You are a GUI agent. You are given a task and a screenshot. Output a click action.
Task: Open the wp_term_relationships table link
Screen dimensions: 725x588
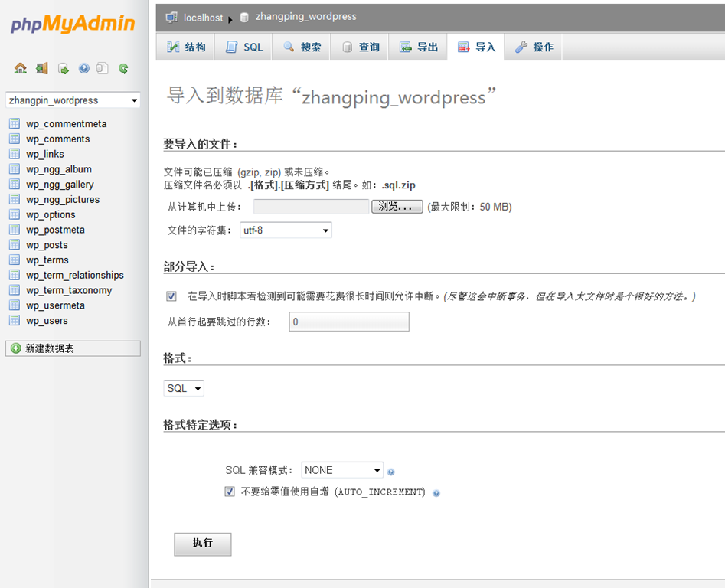[x=75, y=276]
